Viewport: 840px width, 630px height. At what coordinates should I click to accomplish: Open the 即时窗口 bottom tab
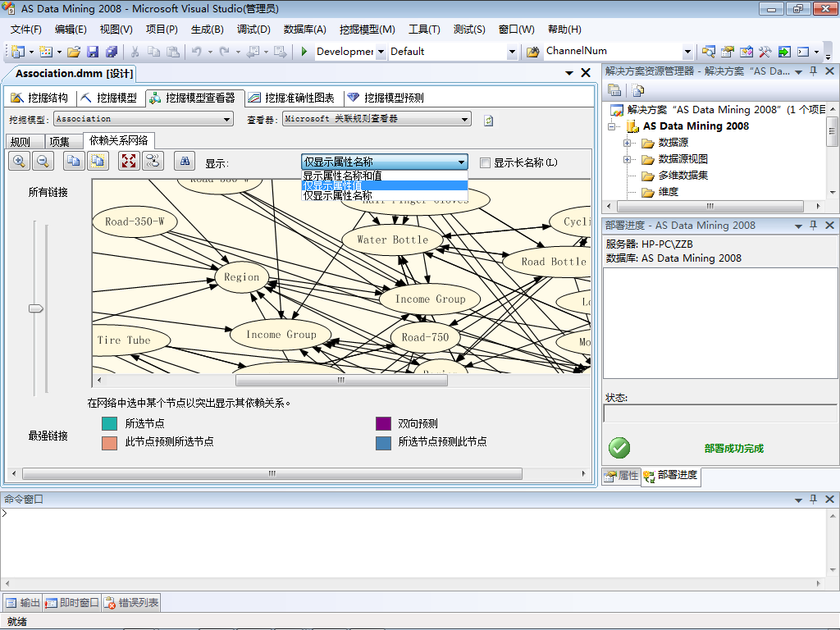coord(72,603)
